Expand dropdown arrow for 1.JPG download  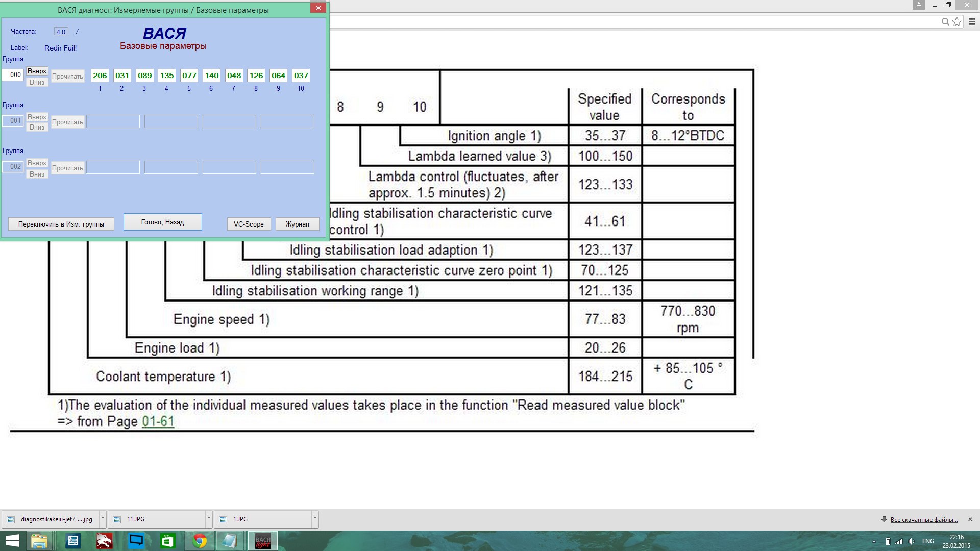coord(315,518)
